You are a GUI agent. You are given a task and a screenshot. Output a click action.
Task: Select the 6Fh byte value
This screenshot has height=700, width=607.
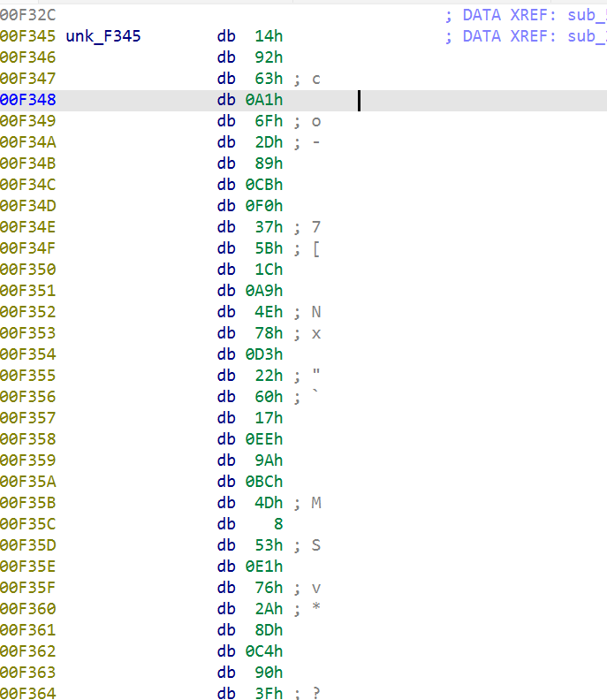pos(269,121)
